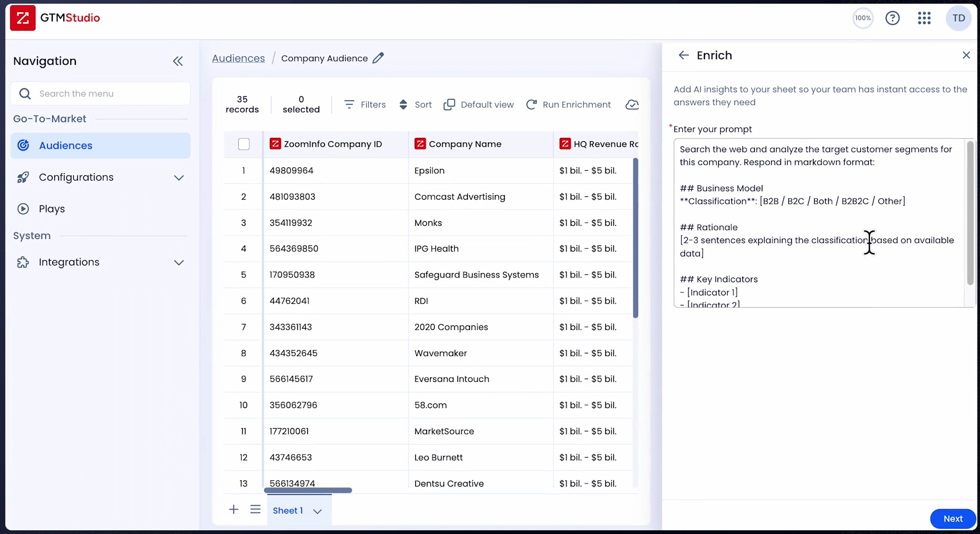This screenshot has width=980, height=534.
Task: Collapse the Navigation sidebar with double chevron
Action: click(x=178, y=61)
